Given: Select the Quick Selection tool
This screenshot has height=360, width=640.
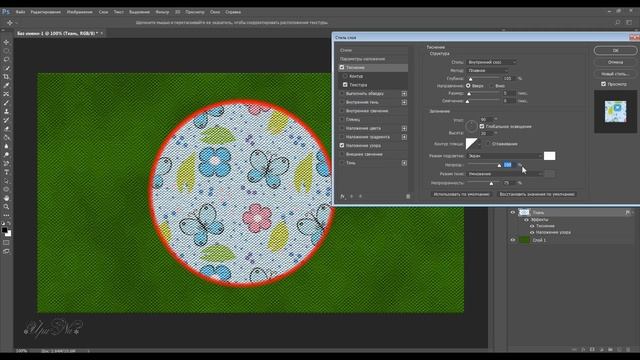Looking at the screenshot, I should 6,68.
